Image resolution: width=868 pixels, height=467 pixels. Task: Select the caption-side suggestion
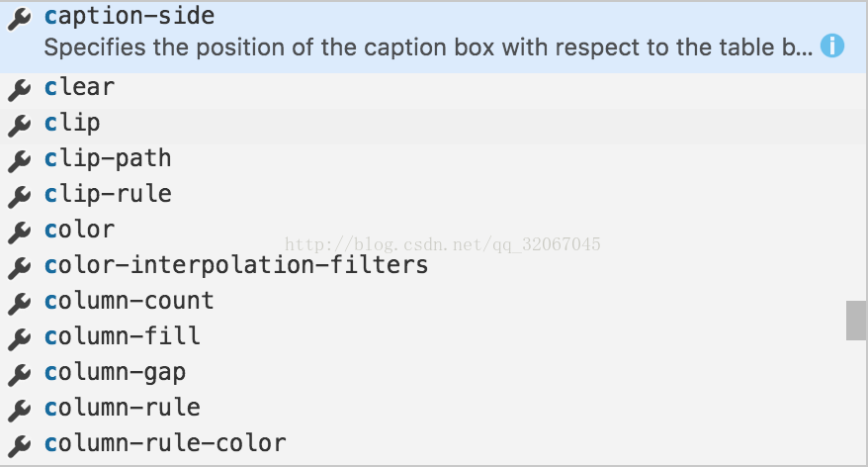tap(434, 38)
